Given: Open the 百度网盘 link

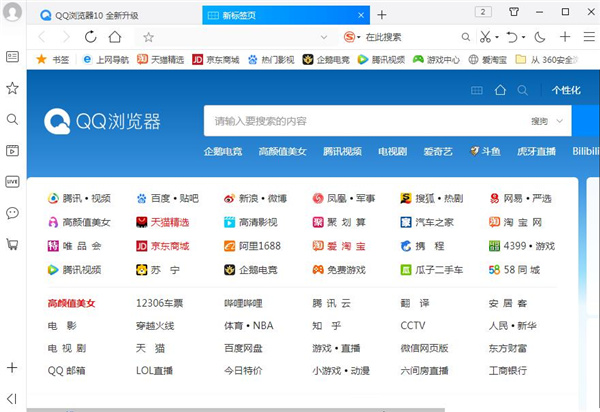Looking at the screenshot, I should pyautogui.click(x=243, y=348).
